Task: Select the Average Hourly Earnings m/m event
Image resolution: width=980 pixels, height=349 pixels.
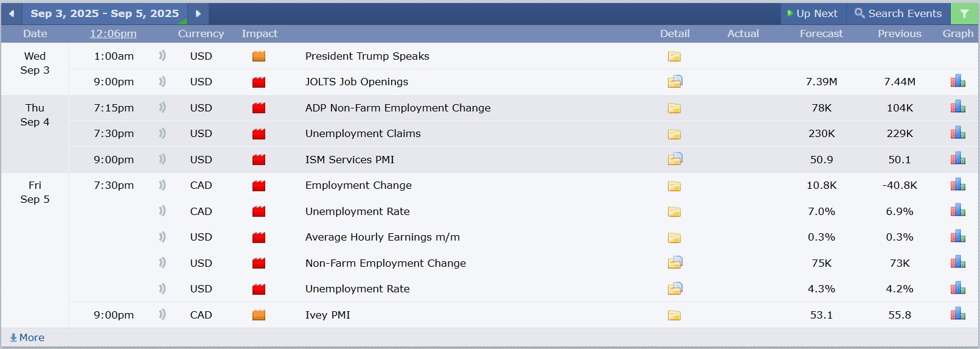Action: (383, 237)
